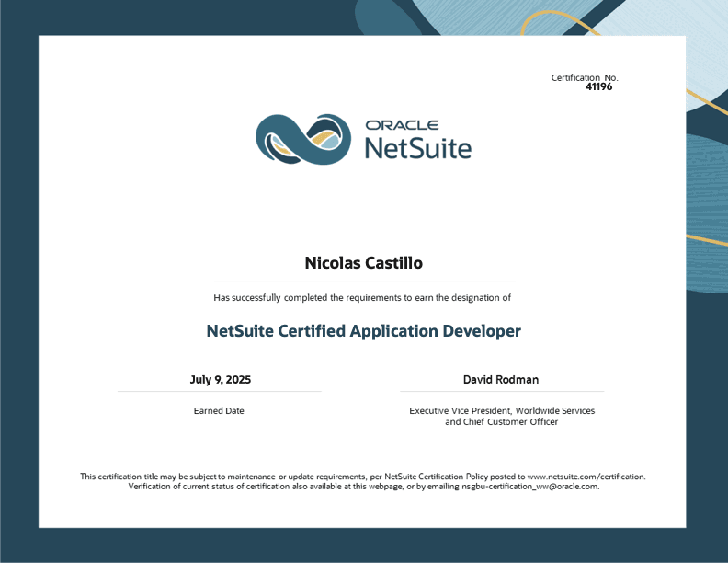The width and height of the screenshot is (728, 563).
Task: Select the date July 9, 2025
Action: point(220,380)
